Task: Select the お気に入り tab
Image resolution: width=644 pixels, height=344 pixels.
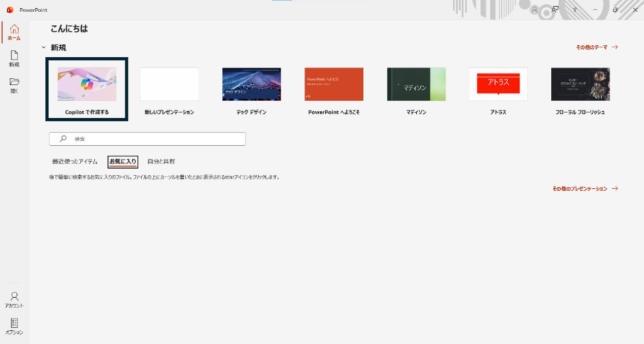Action: tap(123, 162)
